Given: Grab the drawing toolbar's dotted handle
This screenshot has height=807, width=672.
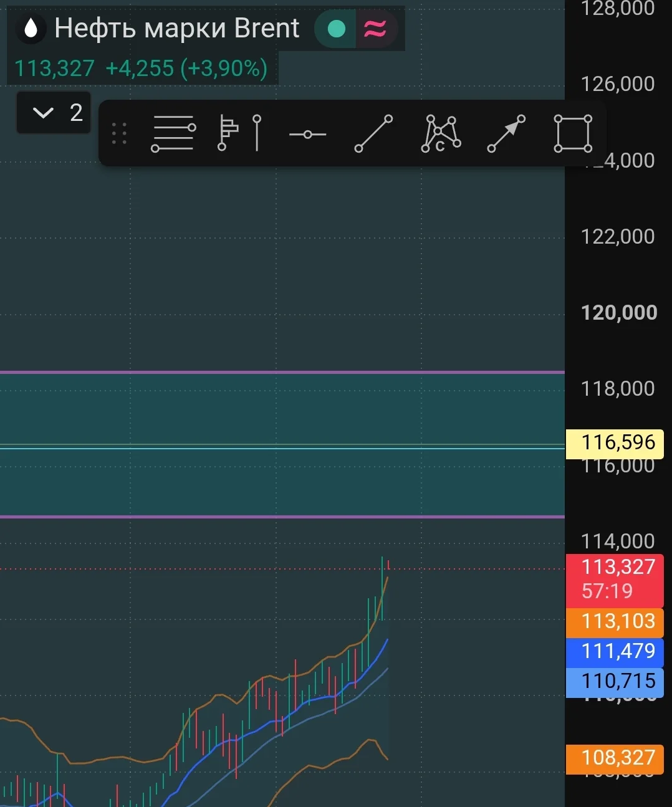Looking at the screenshot, I should [119, 133].
